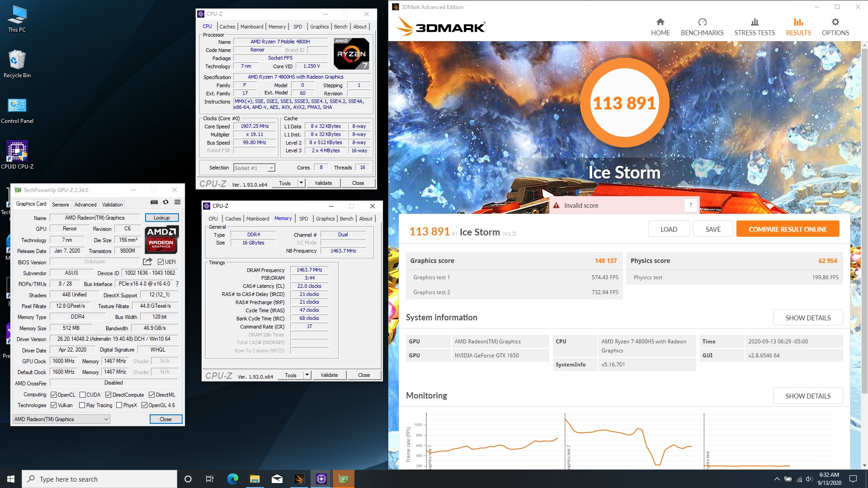Open the Socket #1 selection dropdown
The width and height of the screenshot is (868, 488).
(254, 168)
